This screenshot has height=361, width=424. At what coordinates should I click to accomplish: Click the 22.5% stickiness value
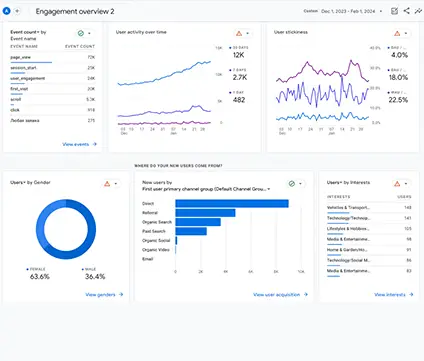(x=398, y=100)
